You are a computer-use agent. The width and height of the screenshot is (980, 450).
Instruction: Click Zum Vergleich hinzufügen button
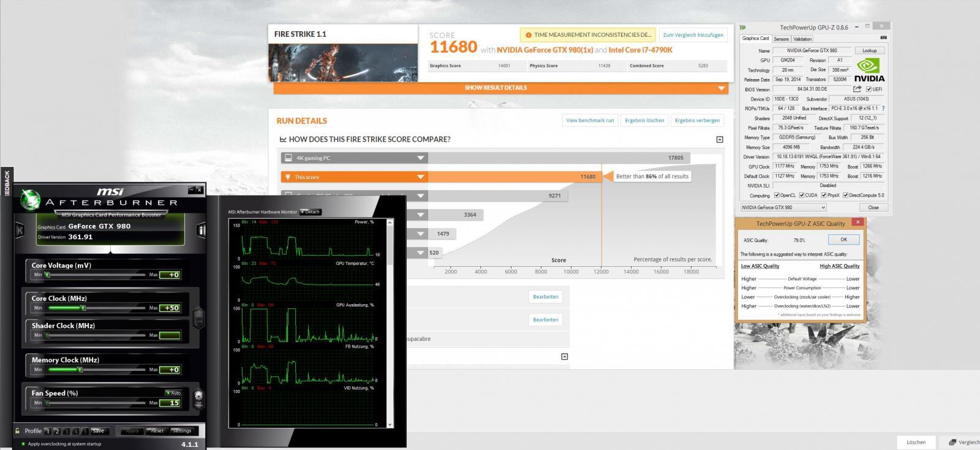coord(693,35)
